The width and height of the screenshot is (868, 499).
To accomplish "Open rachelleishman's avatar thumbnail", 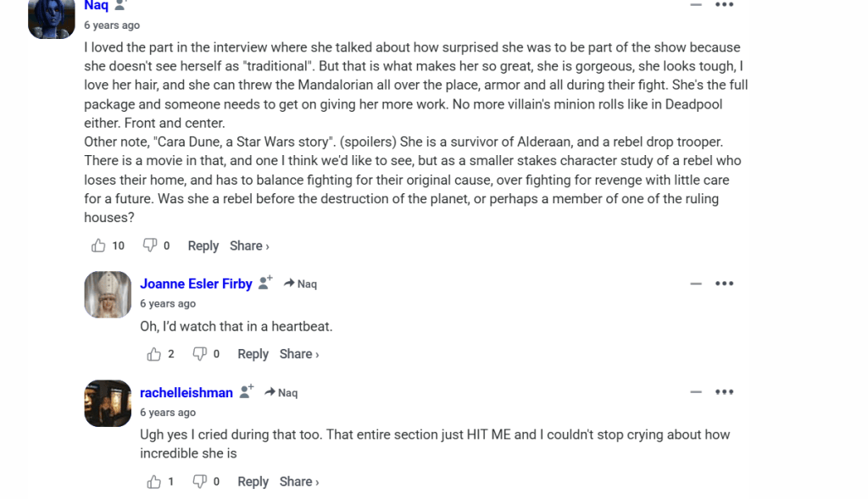I will click(108, 403).
